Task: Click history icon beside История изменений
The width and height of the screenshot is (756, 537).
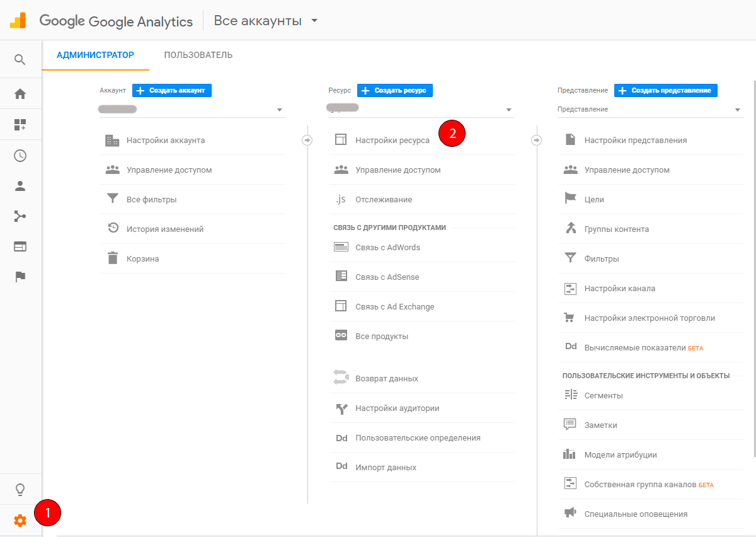Action: [113, 229]
